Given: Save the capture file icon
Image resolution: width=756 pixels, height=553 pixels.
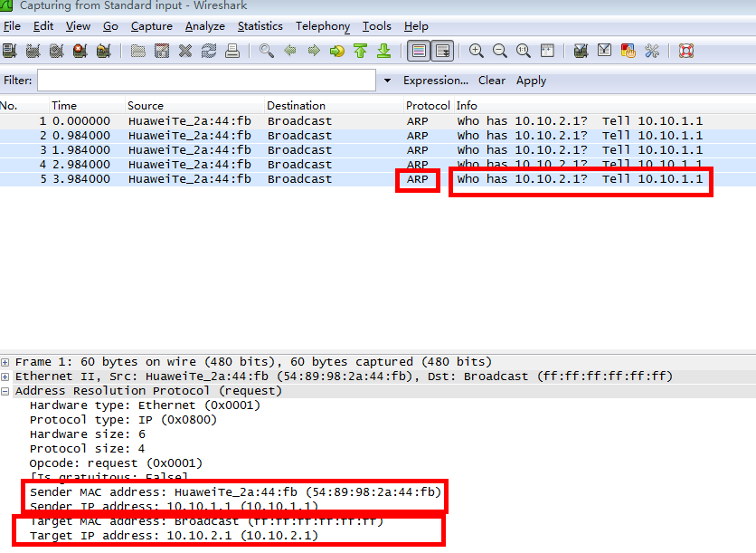Looking at the screenshot, I should point(162,51).
